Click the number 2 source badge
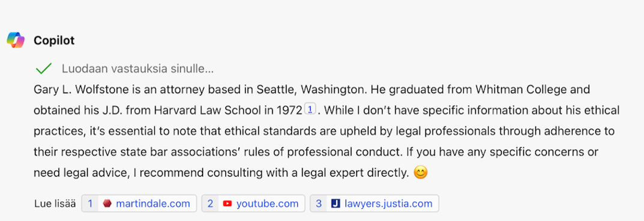 [210, 204]
